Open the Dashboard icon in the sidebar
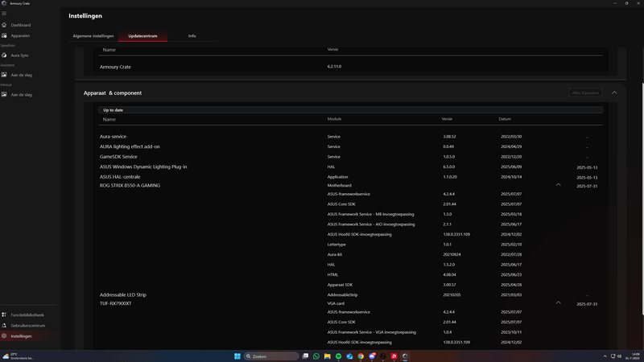 tap(4, 25)
